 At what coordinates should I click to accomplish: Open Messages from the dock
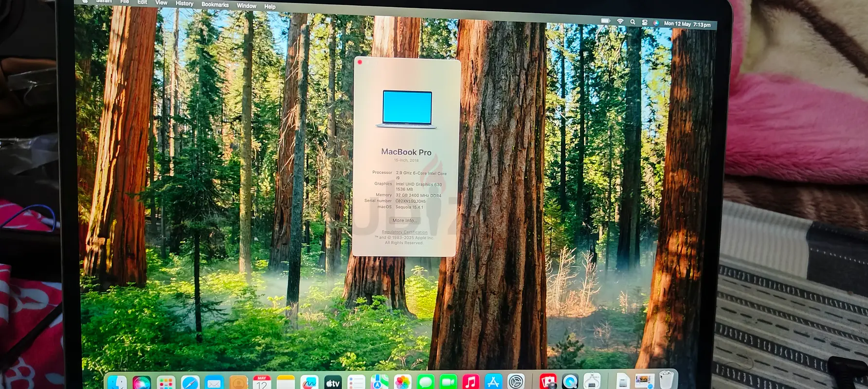pyautogui.click(x=426, y=383)
